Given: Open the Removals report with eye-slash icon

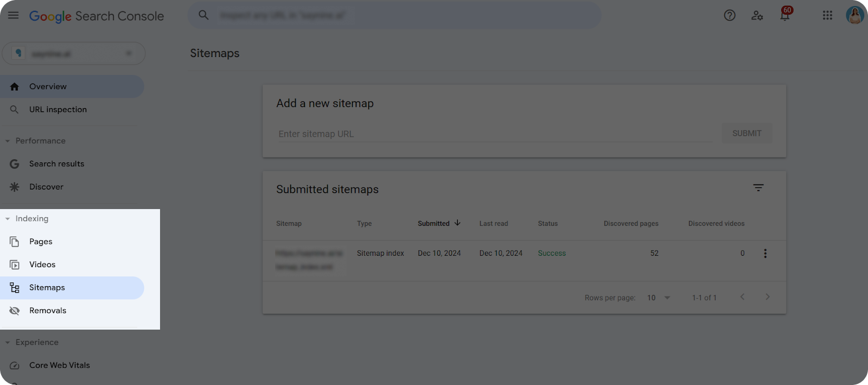Looking at the screenshot, I should click(x=48, y=310).
